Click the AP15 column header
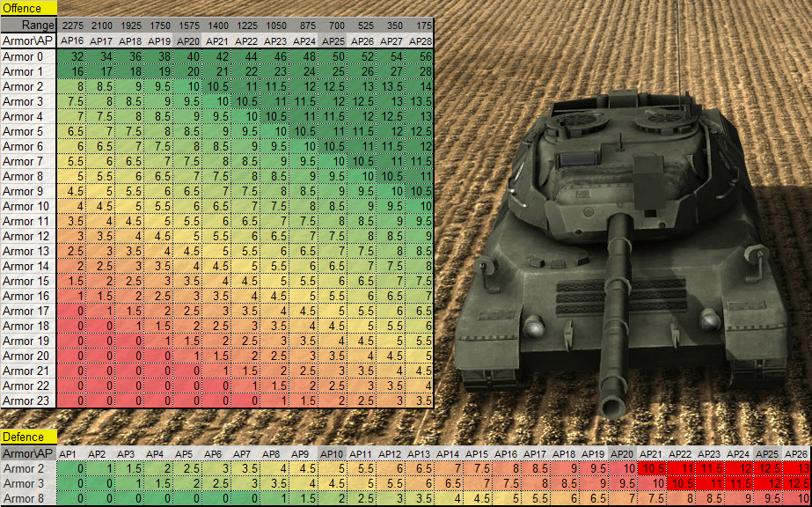 [477, 454]
